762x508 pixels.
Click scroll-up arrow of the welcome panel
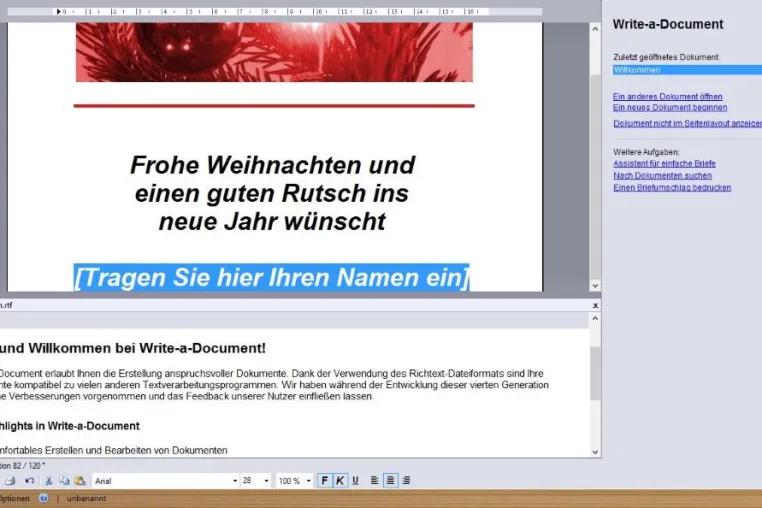[x=595, y=318]
